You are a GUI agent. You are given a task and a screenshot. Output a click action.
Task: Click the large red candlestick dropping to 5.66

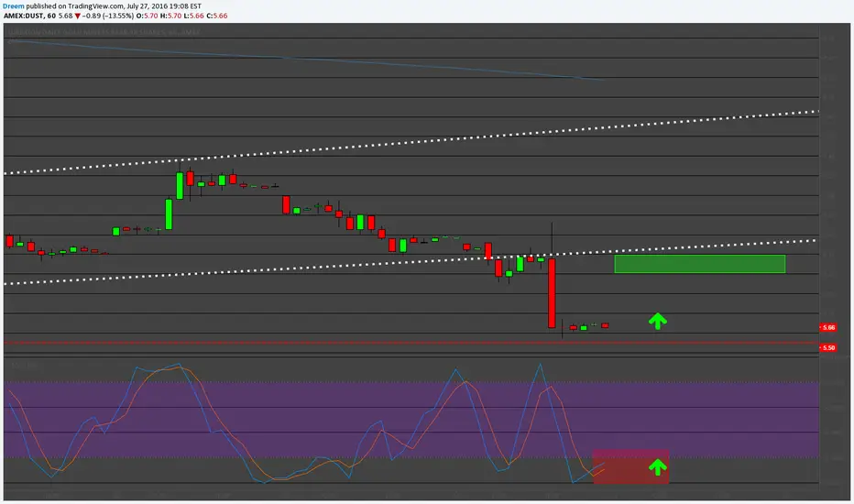(x=552, y=293)
